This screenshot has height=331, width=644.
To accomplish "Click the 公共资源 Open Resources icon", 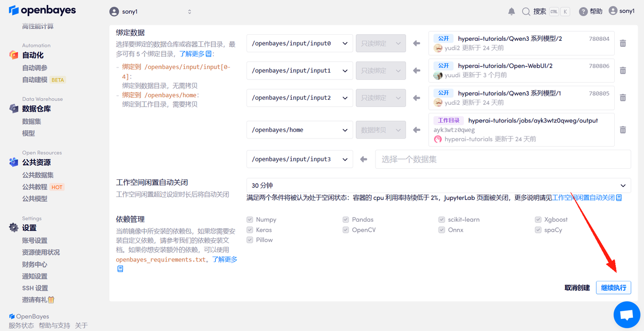I will pyautogui.click(x=14, y=162).
